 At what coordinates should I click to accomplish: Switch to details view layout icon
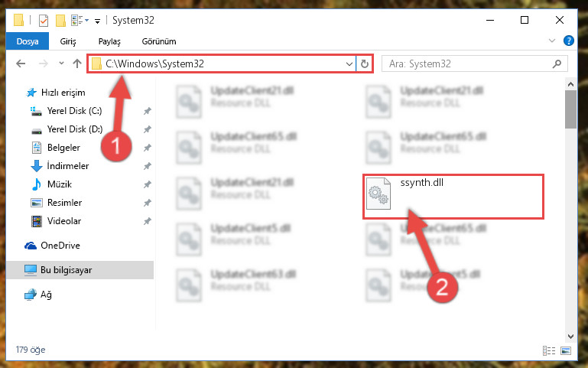[x=549, y=350]
